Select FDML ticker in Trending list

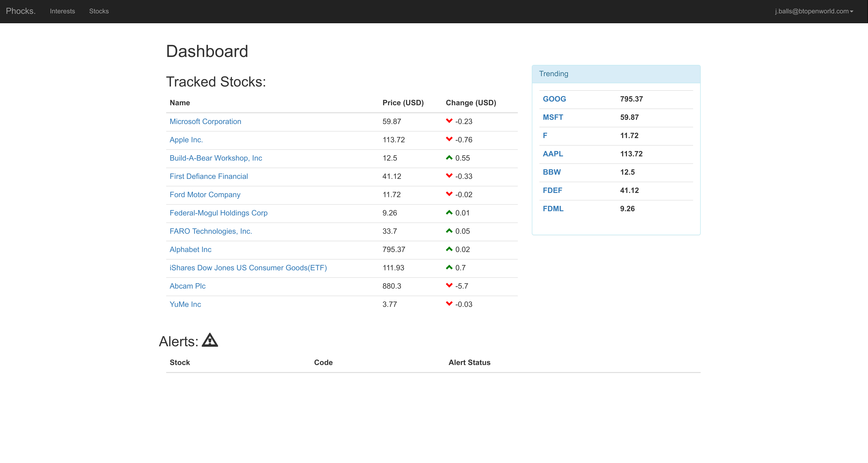[x=553, y=209]
